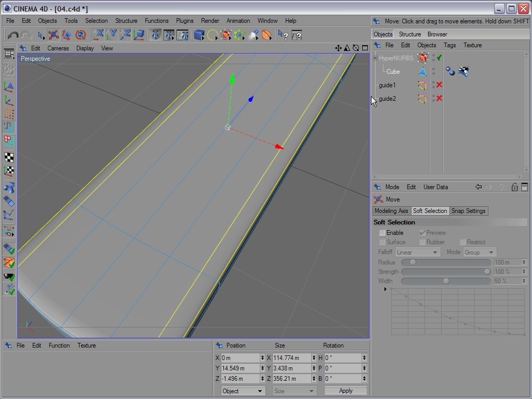Click the Undo arrow icon
This screenshot has height=399, width=532.
pyautogui.click(x=13, y=35)
